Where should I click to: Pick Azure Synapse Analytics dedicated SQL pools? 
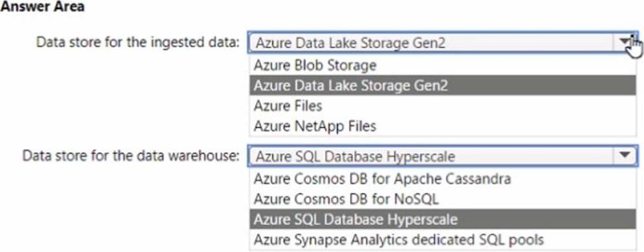[x=443, y=239]
